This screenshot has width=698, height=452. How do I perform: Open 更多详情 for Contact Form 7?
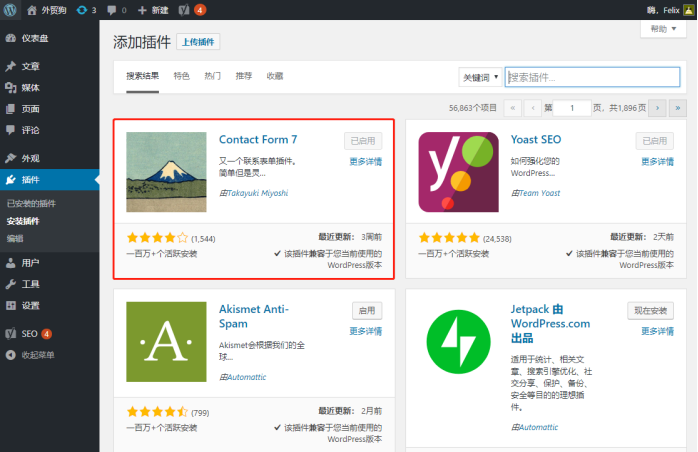365,162
